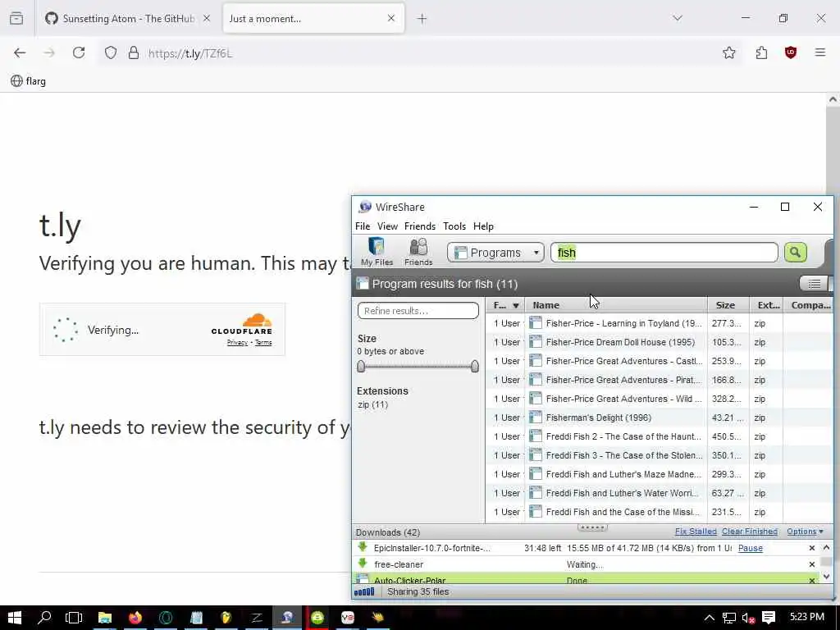Click the padlock site security icon
Image resolution: width=840 pixels, height=630 pixels.
pos(134,53)
